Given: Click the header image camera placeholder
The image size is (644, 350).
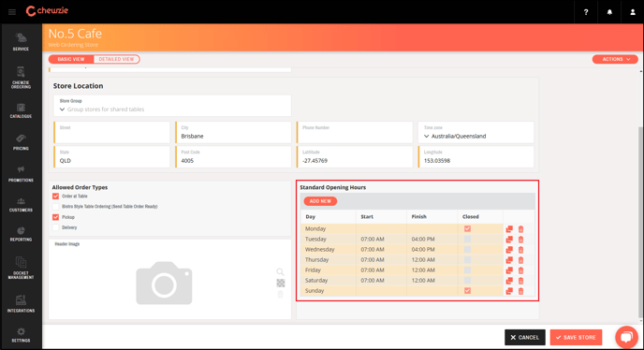Looking at the screenshot, I should [165, 283].
